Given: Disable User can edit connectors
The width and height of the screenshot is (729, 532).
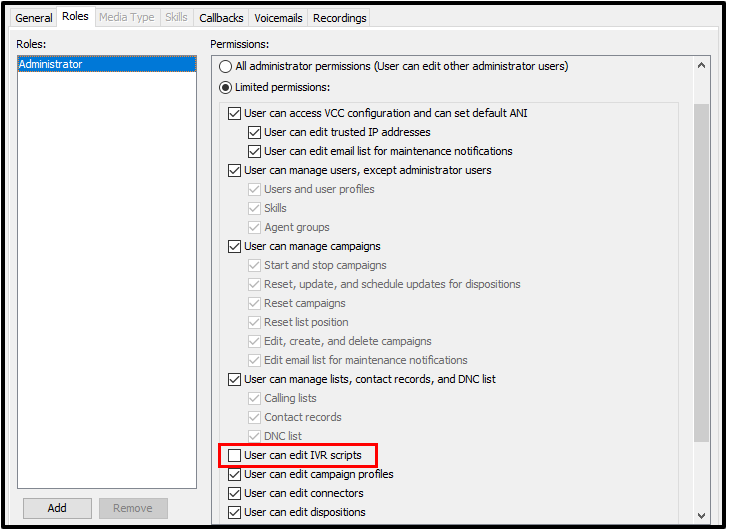Looking at the screenshot, I should pyautogui.click(x=235, y=494).
